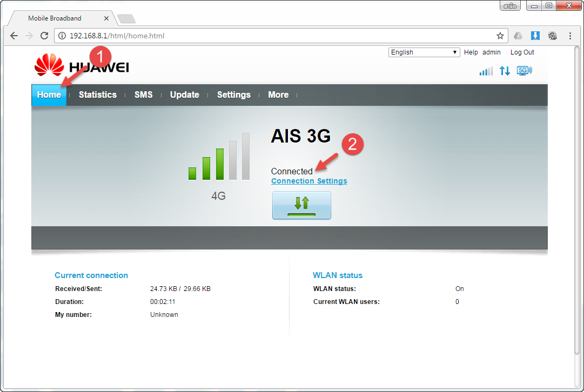
Task: Reload the page with the refresh icon
Action: [44, 36]
